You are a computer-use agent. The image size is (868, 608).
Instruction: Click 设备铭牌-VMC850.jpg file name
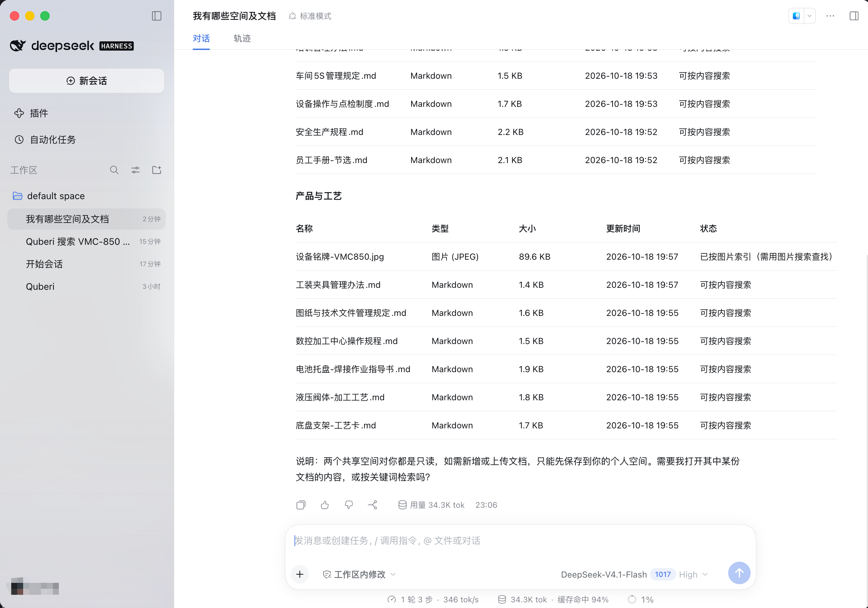coord(339,257)
